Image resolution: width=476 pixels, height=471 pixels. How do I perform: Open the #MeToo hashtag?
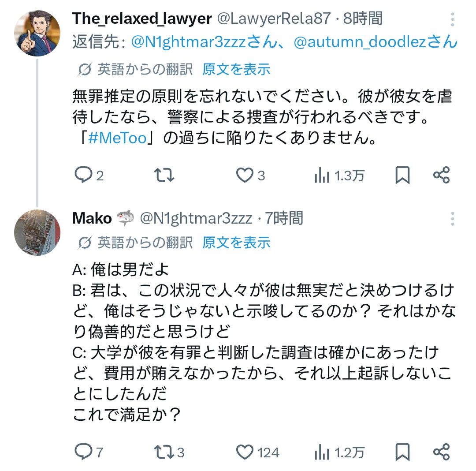117,138
